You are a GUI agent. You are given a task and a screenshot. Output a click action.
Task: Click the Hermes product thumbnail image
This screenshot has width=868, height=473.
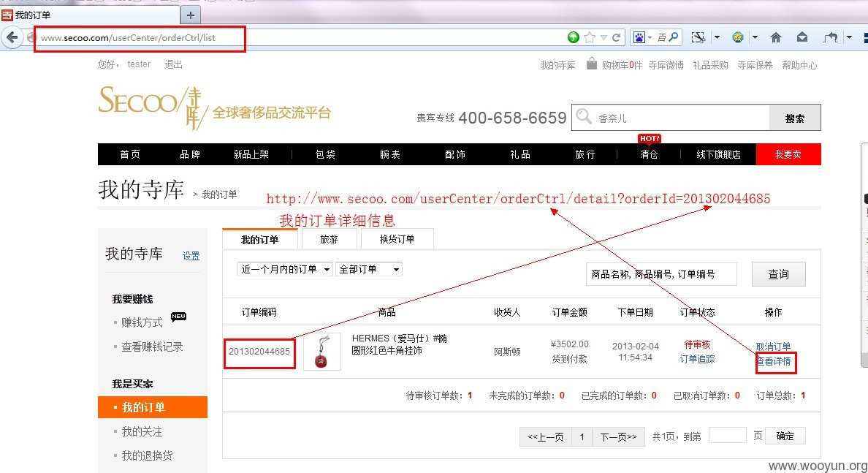[x=322, y=352]
